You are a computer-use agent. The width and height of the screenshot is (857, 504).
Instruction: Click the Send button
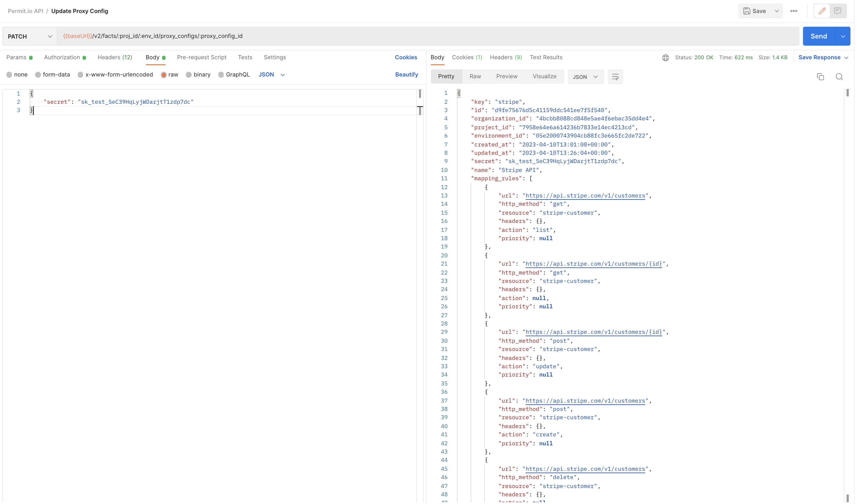pos(819,36)
